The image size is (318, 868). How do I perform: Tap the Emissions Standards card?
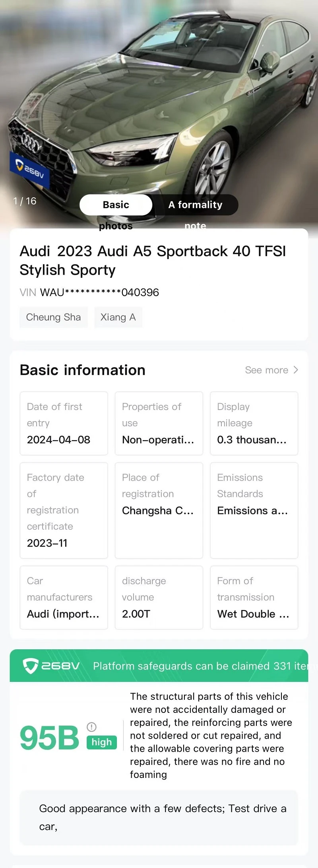(254, 510)
